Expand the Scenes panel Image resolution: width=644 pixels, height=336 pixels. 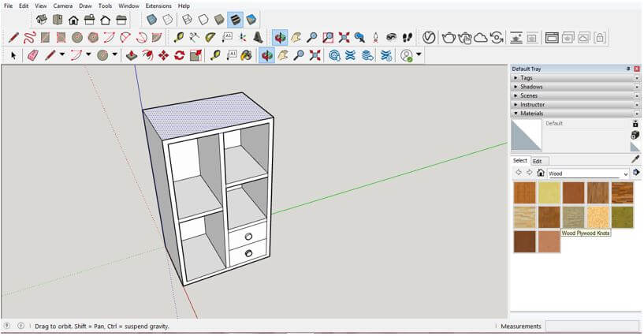(575, 95)
